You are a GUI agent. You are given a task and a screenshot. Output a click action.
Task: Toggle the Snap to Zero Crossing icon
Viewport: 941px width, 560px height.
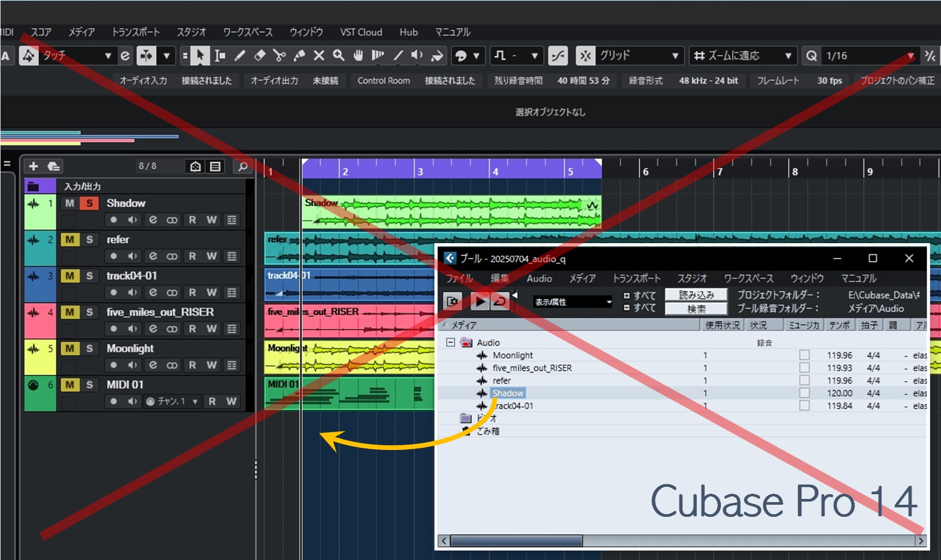558,56
